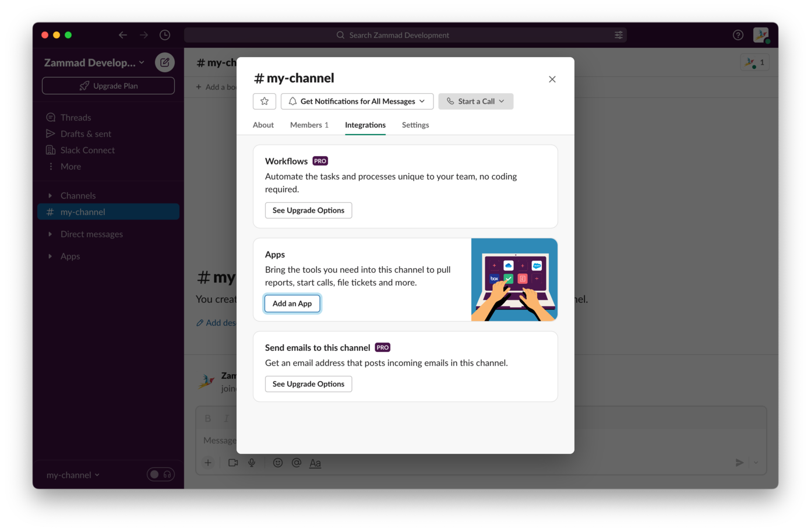Click See Upgrade Options under Send emails
The image size is (811, 532).
pyautogui.click(x=308, y=384)
